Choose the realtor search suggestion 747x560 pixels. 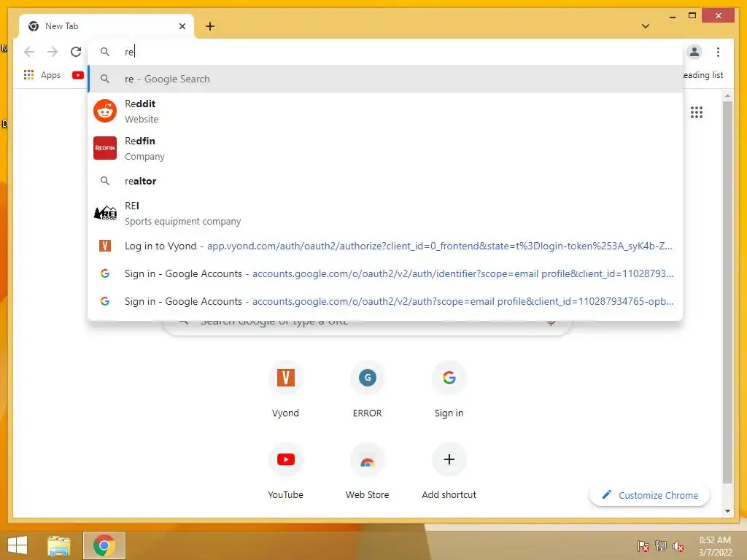[x=385, y=181]
